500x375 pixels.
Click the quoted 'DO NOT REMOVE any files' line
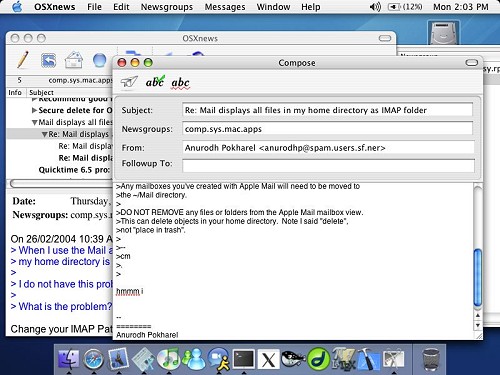pyautogui.click(x=240, y=212)
